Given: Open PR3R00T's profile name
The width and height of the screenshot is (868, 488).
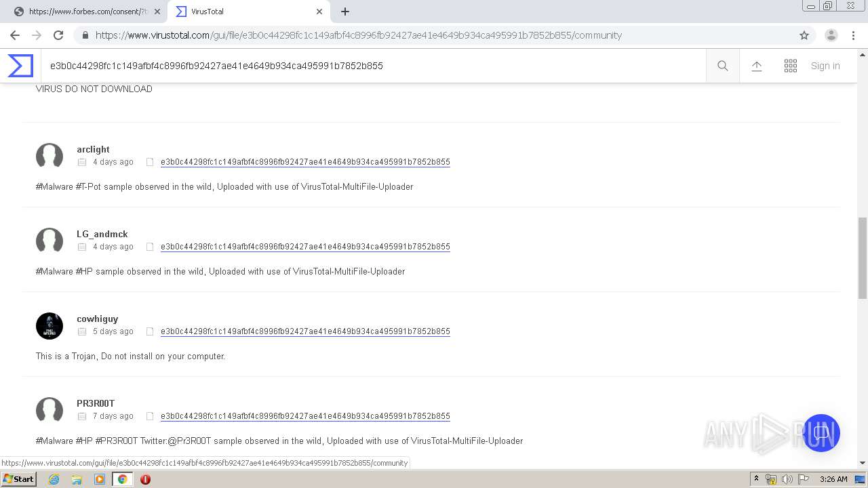Looking at the screenshot, I should 96,403.
